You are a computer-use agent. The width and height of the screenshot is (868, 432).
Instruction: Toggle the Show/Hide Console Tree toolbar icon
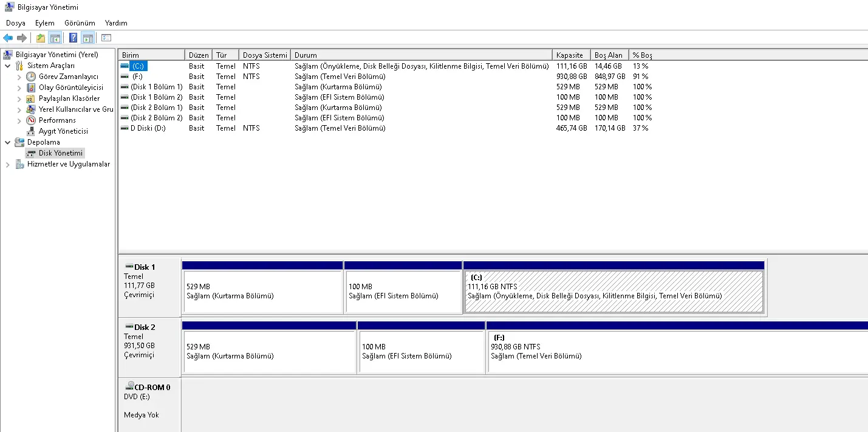point(55,38)
